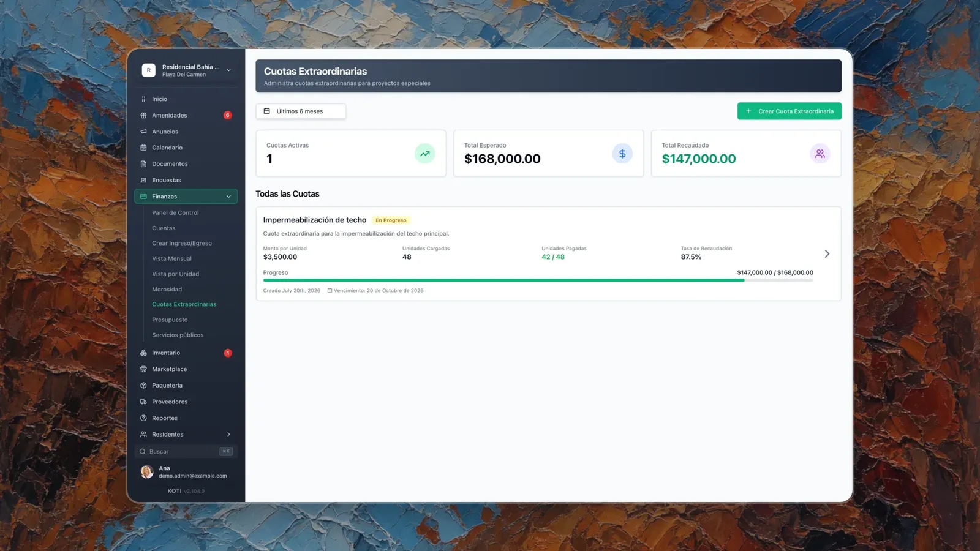The image size is (980, 551).
Task: Click the Buscar search field
Action: click(x=186, y=452)
